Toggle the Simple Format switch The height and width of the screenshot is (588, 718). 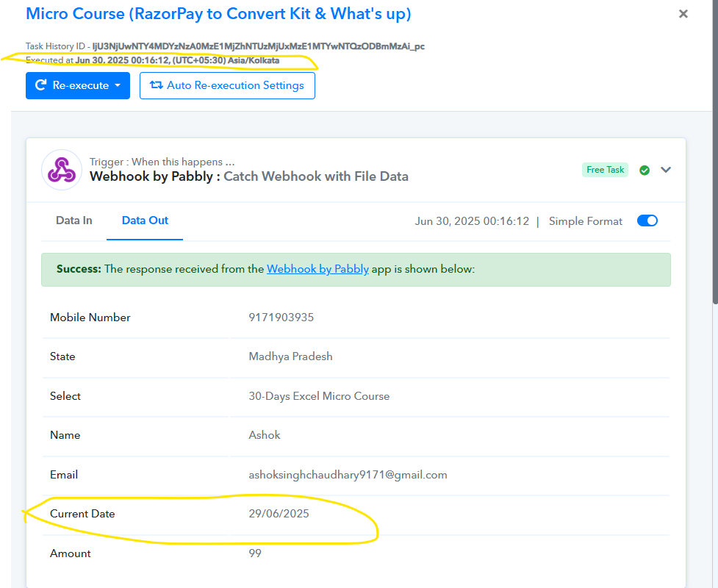point(647,220)
